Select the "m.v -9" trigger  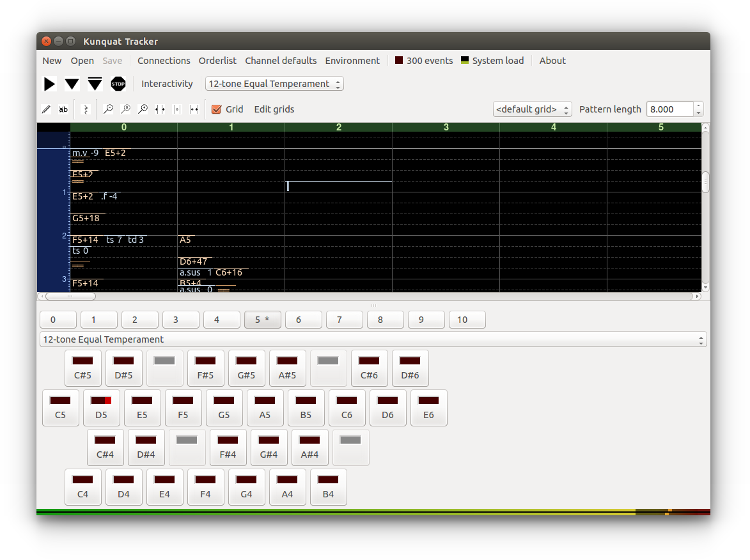pyautogui.click(x=85, y=153)
